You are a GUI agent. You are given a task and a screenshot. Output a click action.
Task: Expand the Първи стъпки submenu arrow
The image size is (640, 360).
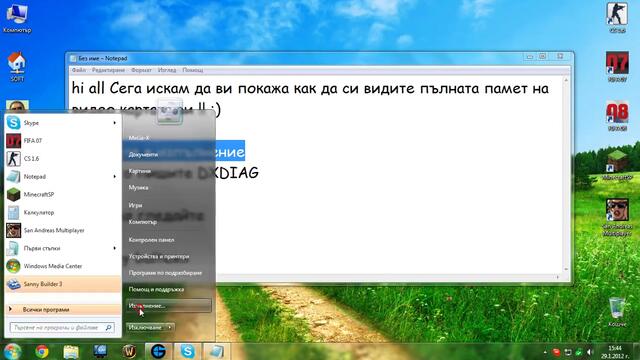(x=115, y=248)
